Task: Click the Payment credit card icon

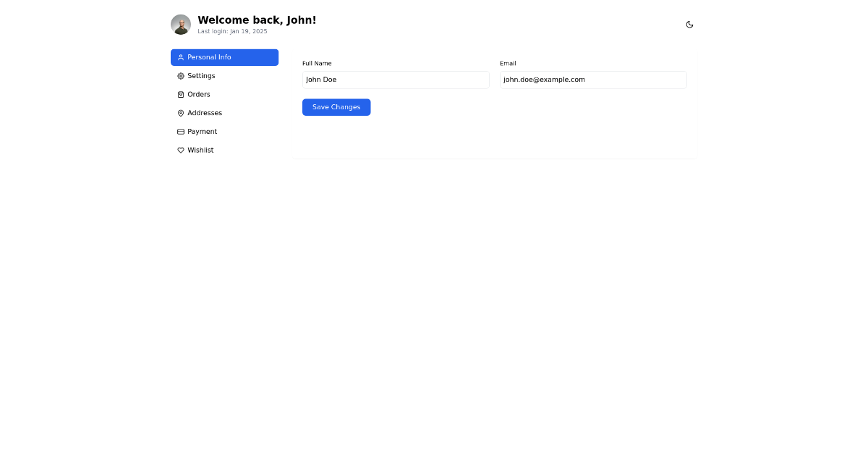Action: pyautogui.click(x=180, y=131)
